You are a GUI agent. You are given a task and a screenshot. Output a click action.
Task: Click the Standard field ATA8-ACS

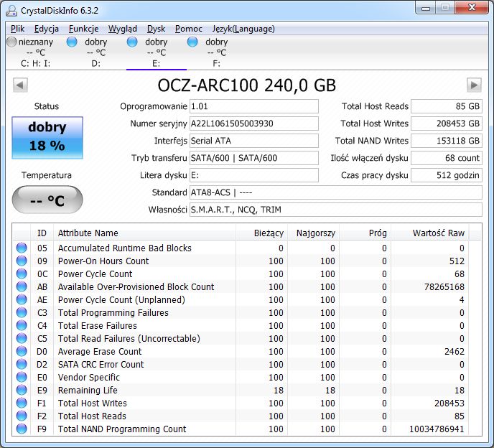click(x=336, y=192)
